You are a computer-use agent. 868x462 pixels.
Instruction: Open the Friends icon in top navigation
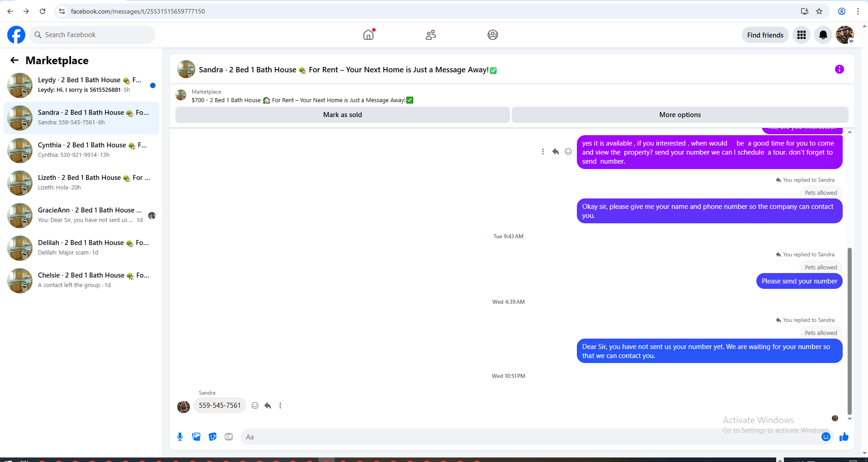click(431, 35)
